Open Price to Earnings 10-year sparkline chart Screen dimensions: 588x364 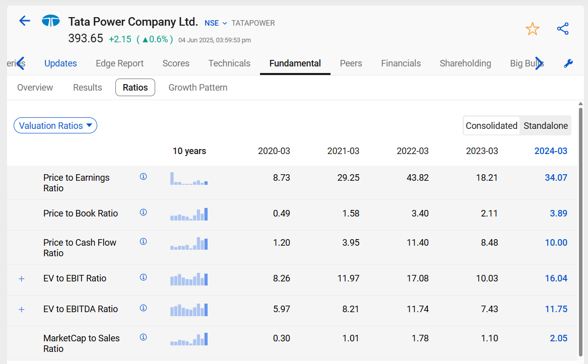[189, 178]
